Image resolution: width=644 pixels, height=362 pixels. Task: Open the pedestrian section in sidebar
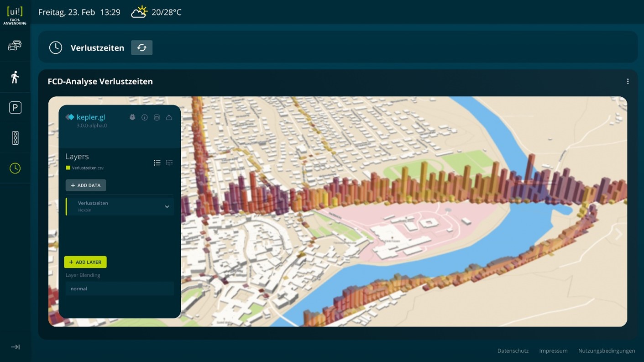pos(15,77)
